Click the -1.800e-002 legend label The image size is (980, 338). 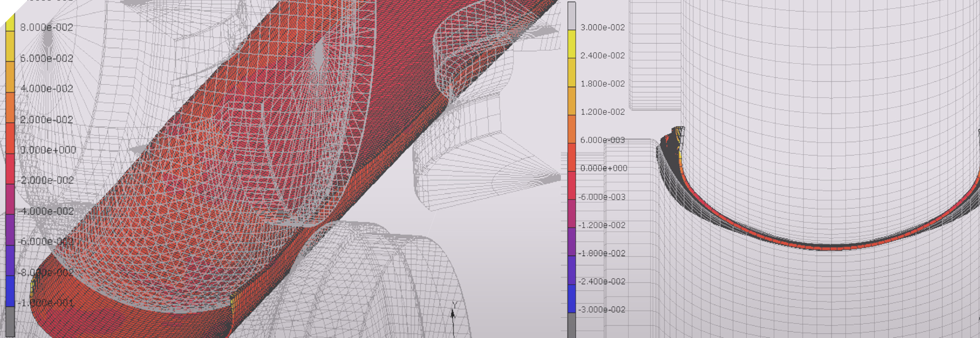pos(602,253)
